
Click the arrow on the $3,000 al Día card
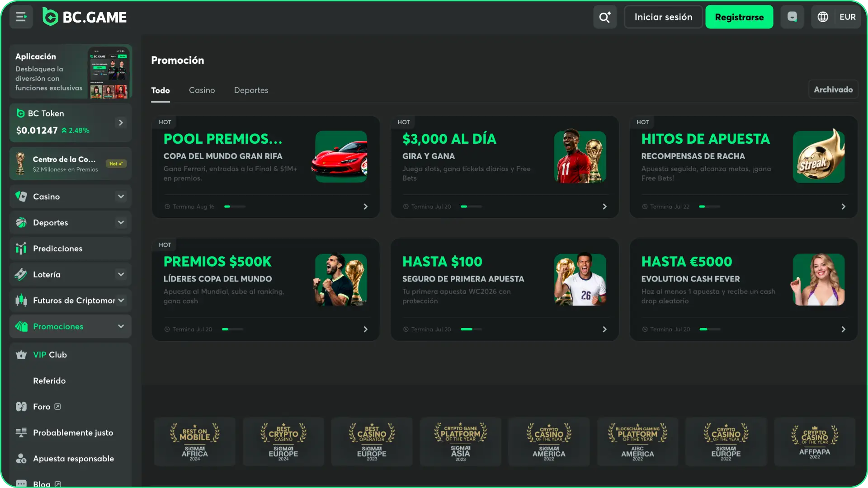point(604,206)
